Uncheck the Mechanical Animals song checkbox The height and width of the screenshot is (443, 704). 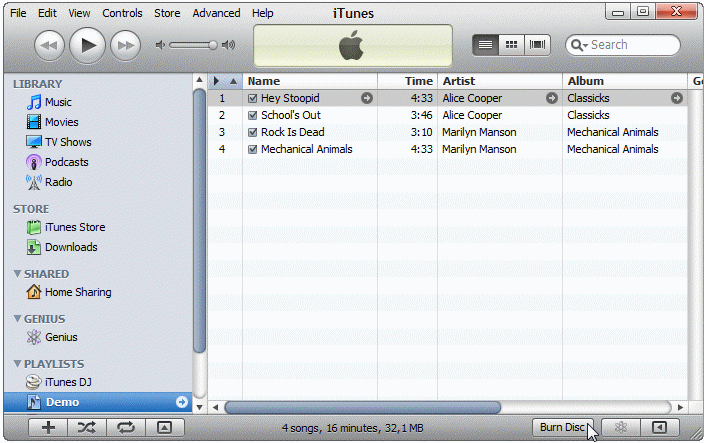click(x=252, y=149)
